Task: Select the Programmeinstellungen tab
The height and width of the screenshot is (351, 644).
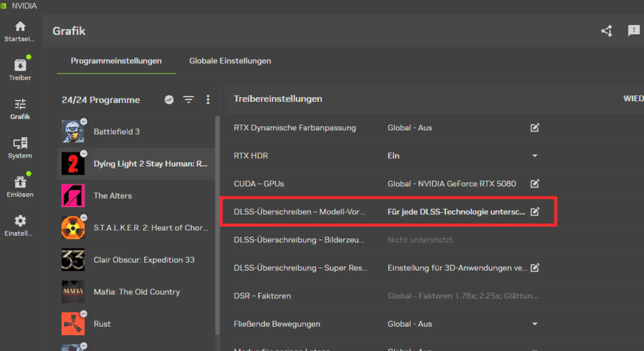Action: coord(116,61)
